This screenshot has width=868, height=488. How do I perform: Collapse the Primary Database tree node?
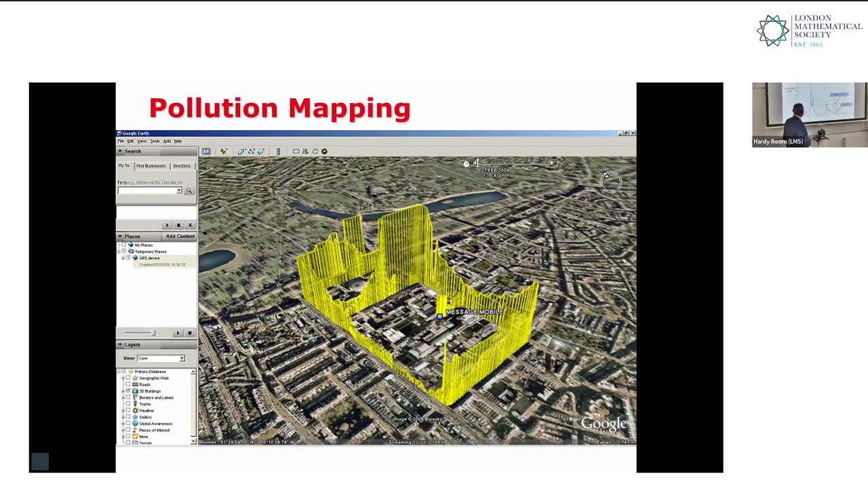(118, 371)
